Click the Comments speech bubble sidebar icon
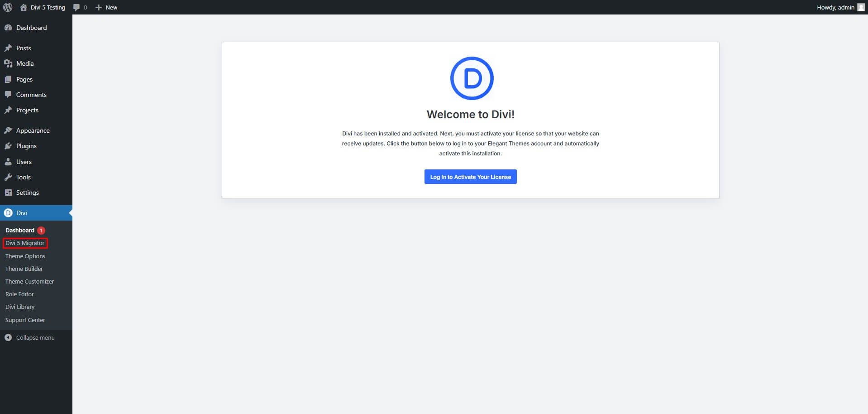Viewport: 868px width, 414px height. tap(8, 95)
